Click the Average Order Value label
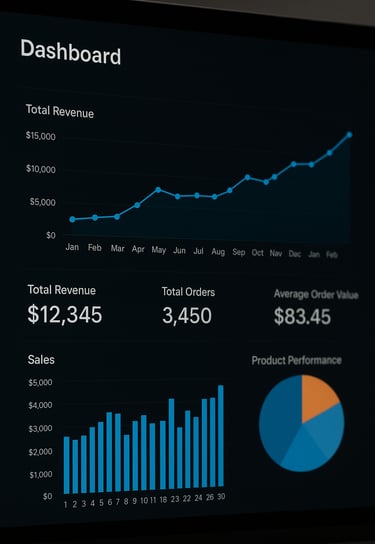Screen dimensions: 375x544 pos(316,295)
